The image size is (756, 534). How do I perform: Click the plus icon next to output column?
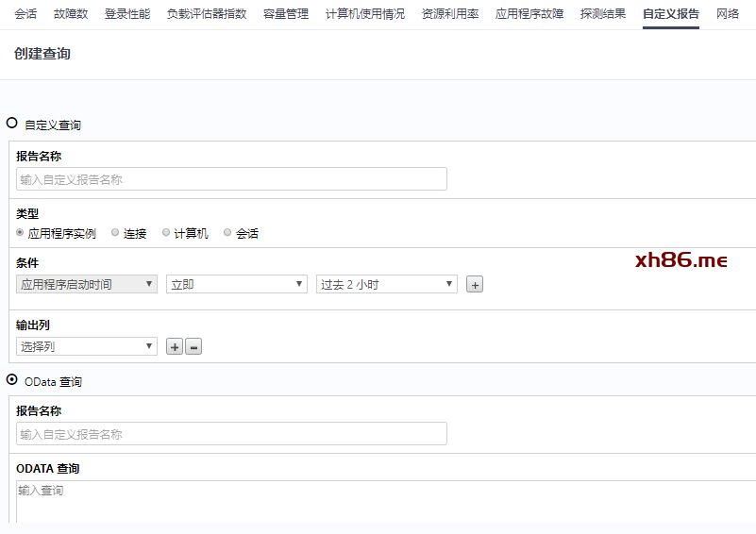175,347
